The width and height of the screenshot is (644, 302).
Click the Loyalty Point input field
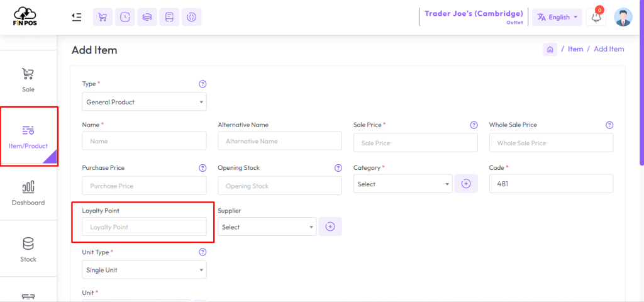pyautogui.click(x=144, y=226)
